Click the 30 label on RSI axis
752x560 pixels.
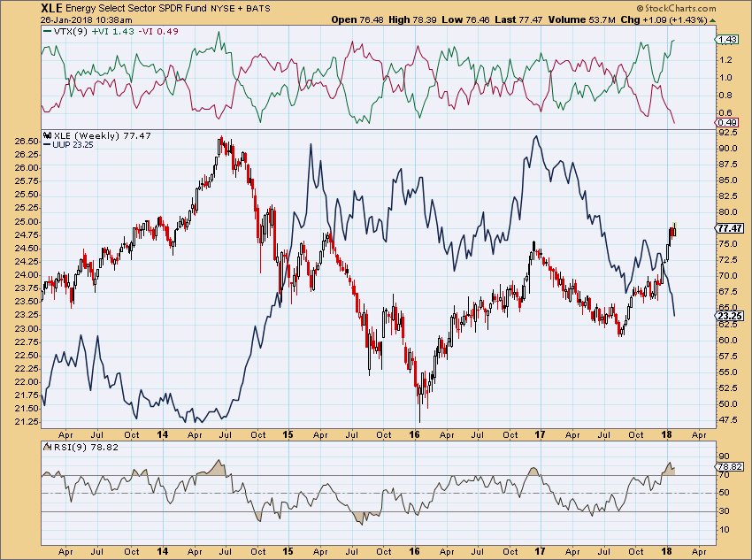tap(725, 511)
